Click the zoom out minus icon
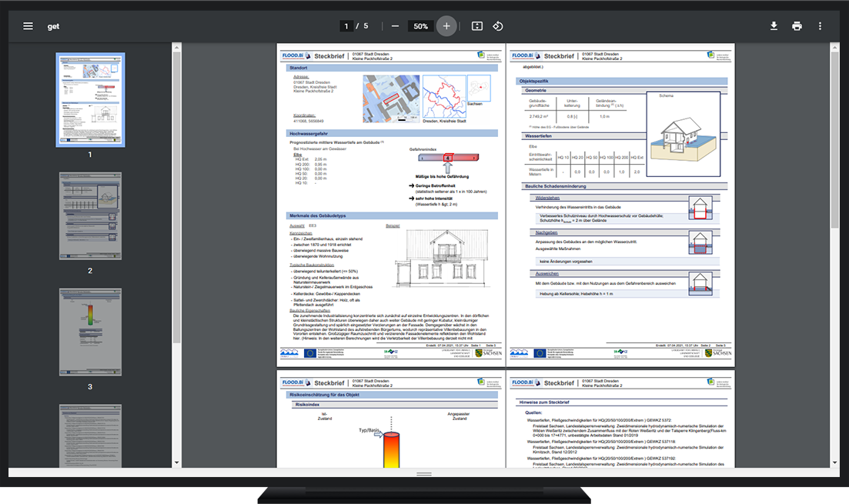 coord(395,26)
